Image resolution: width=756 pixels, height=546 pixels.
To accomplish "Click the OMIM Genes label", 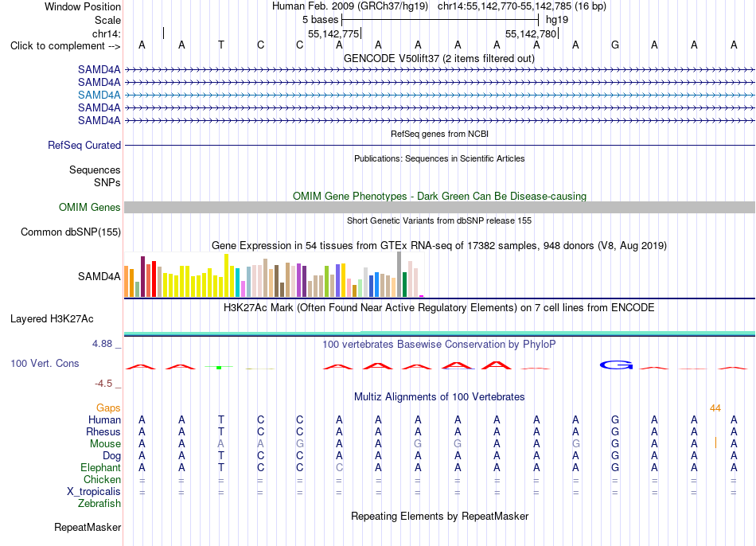I will click(x=90, y=208).
